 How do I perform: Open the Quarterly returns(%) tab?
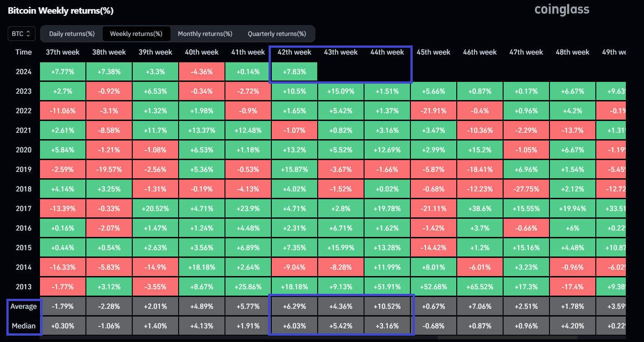(277, 34)
